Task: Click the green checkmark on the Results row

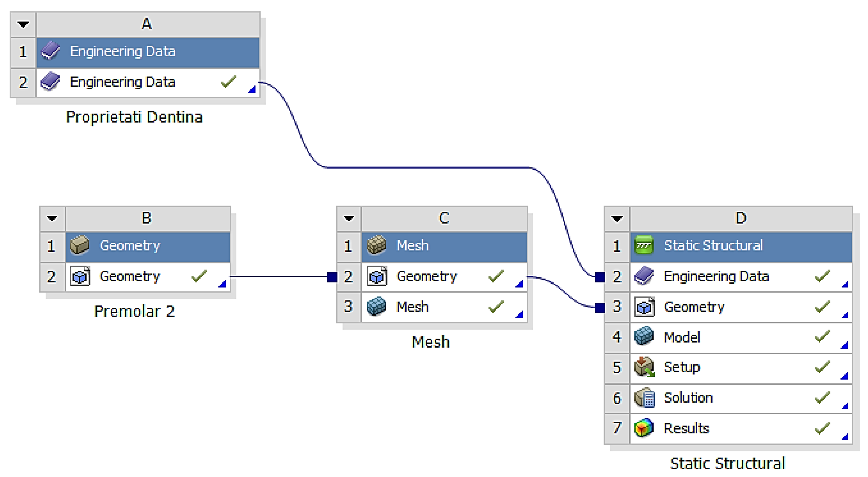Action: (822, 428)
